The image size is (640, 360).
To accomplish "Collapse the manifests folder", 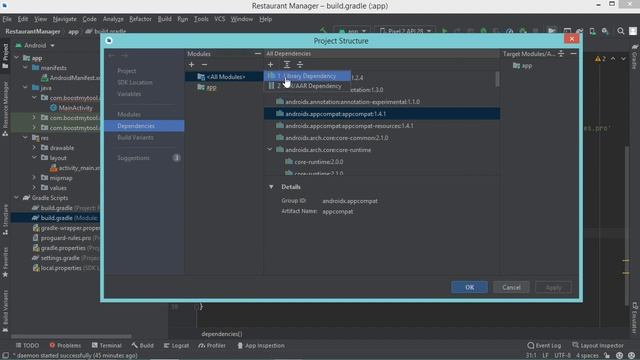I will pos(25,68).
